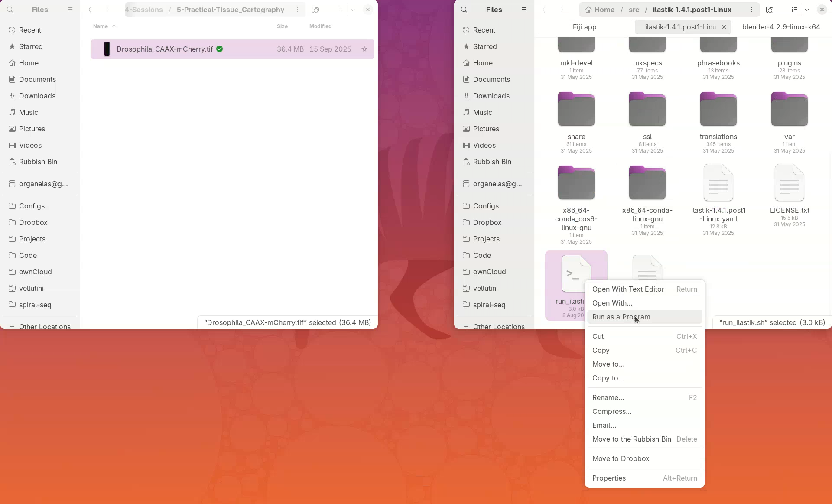Toggle grid view in left Files window
The height and width of the screenshot is (504, 832).
(x=341, y=10)
